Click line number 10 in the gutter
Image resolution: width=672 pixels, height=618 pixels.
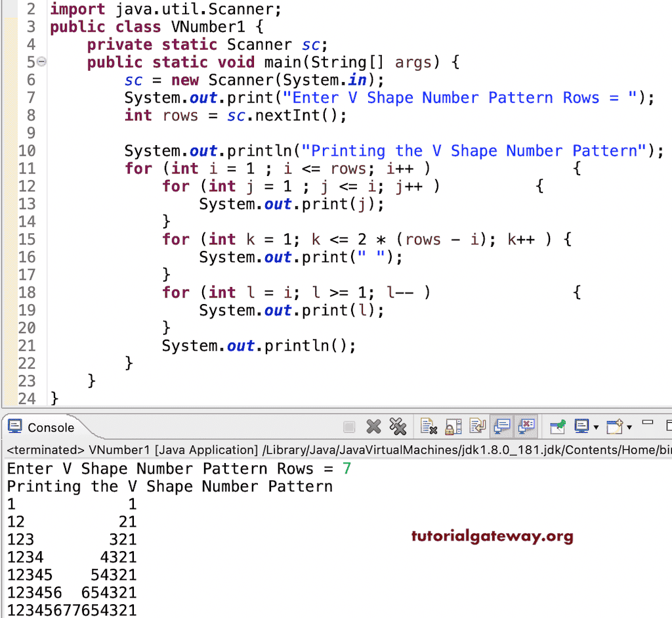(x=28, y=150)
